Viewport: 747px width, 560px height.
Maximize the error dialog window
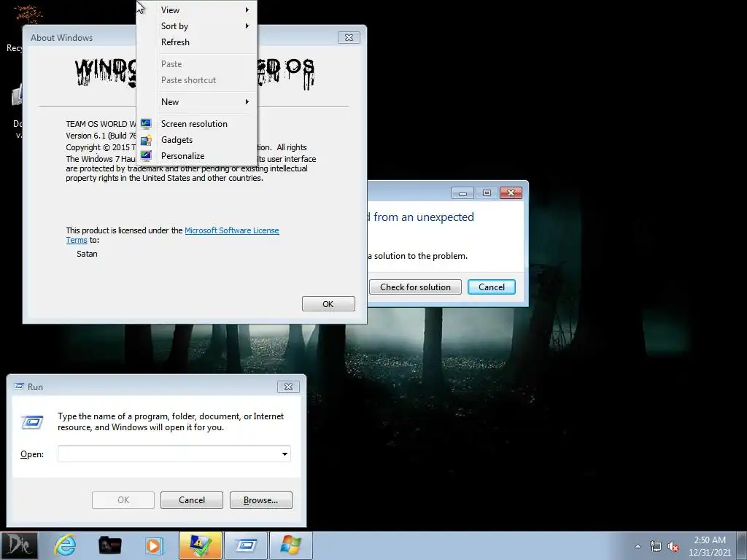pos(487,192)
